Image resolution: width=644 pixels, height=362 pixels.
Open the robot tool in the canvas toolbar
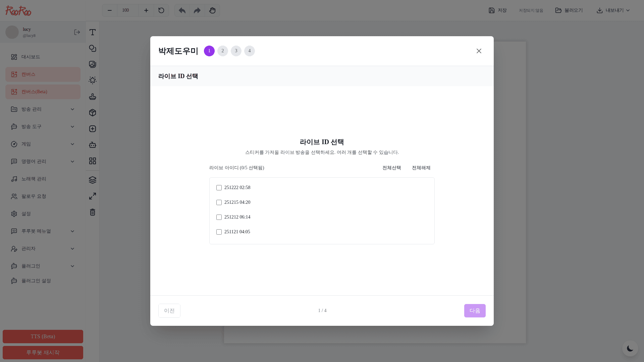click(92, 145)
